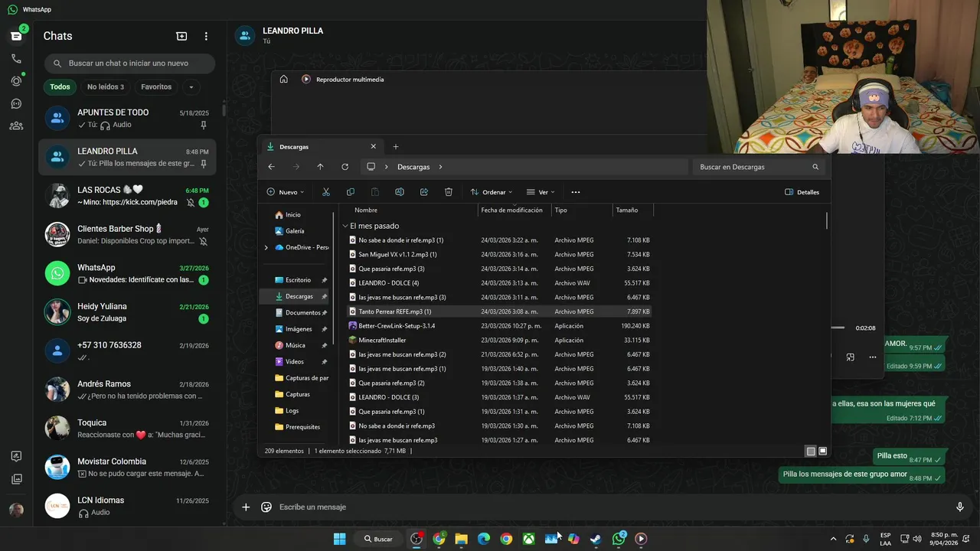Open the Explorer toolbar 'See more' ellipsis
The width and height of the screenshot is (980, 551).
pyautogui.click(x=576, y=192)
